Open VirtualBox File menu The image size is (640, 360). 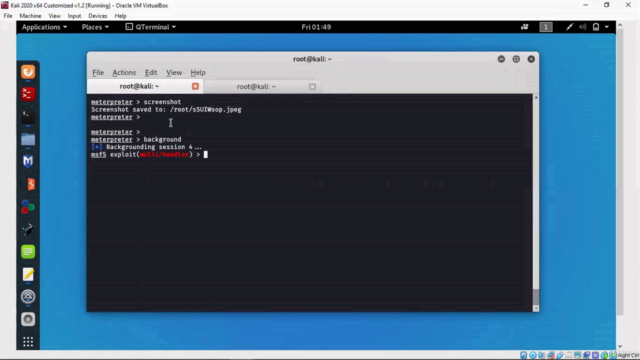pos(8,16)
